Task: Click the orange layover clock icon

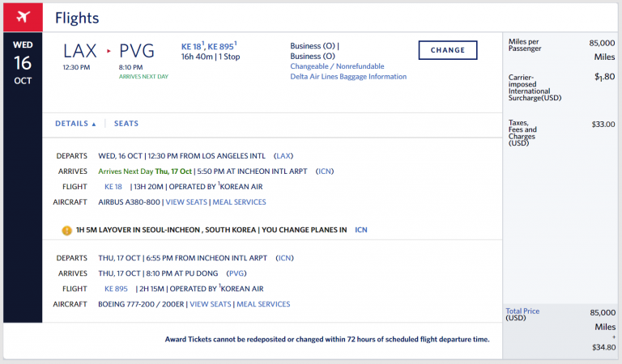Action: 67,230
